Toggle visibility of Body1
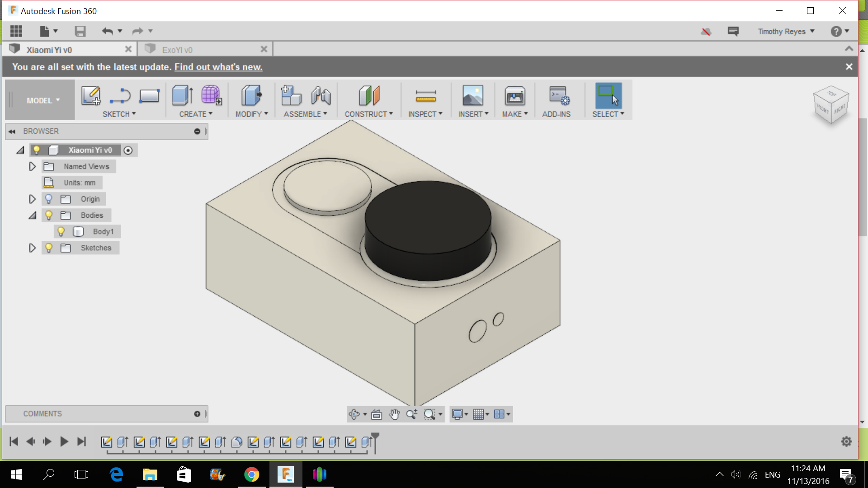The width and height of the screenshot is (868, 488). coord(61,231)
